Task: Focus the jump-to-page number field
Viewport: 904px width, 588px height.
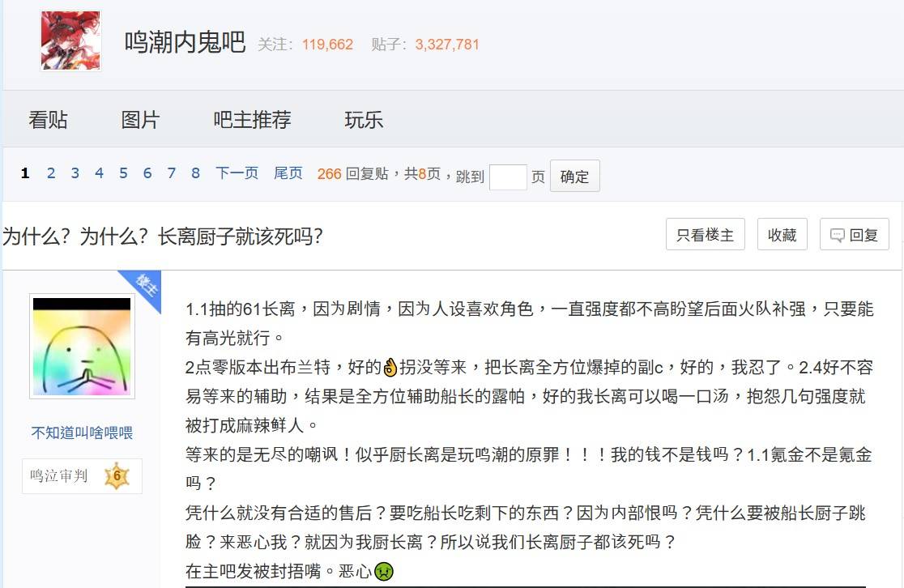Action: coord(508,177)
